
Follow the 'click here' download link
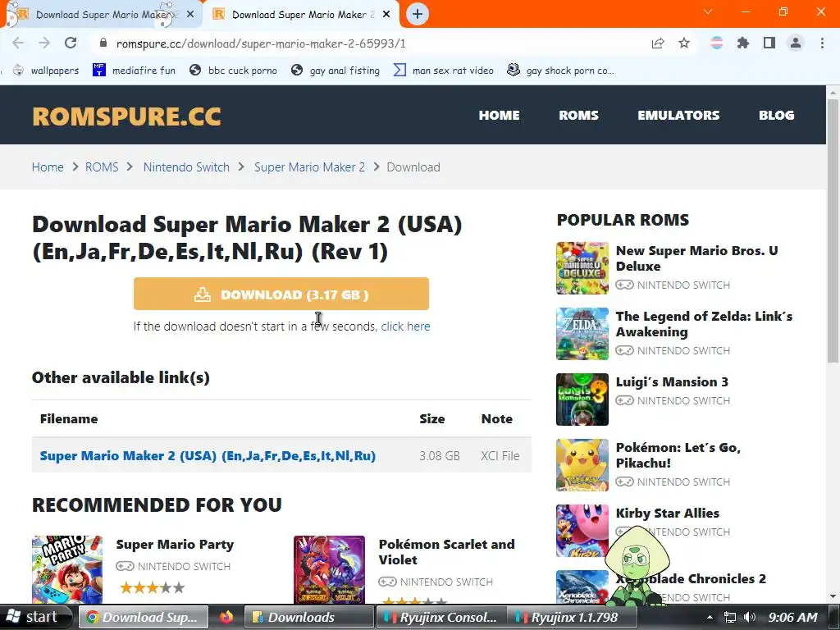pyautogui.click(x=405, y=326)
